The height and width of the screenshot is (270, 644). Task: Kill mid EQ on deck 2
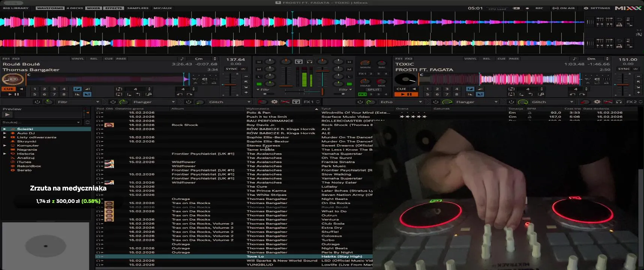[x=349, y=69]
